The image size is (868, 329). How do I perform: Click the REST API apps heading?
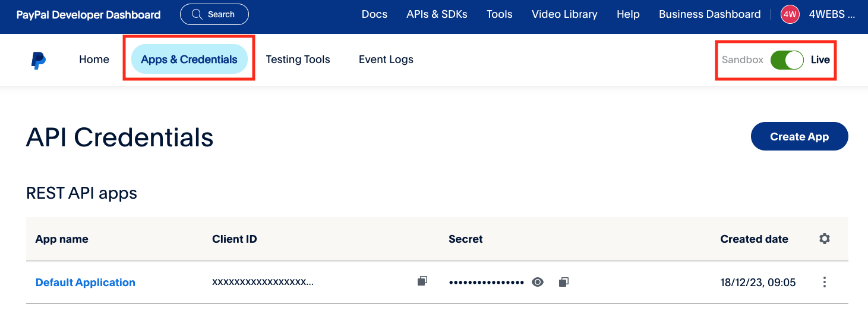[82, 193]
